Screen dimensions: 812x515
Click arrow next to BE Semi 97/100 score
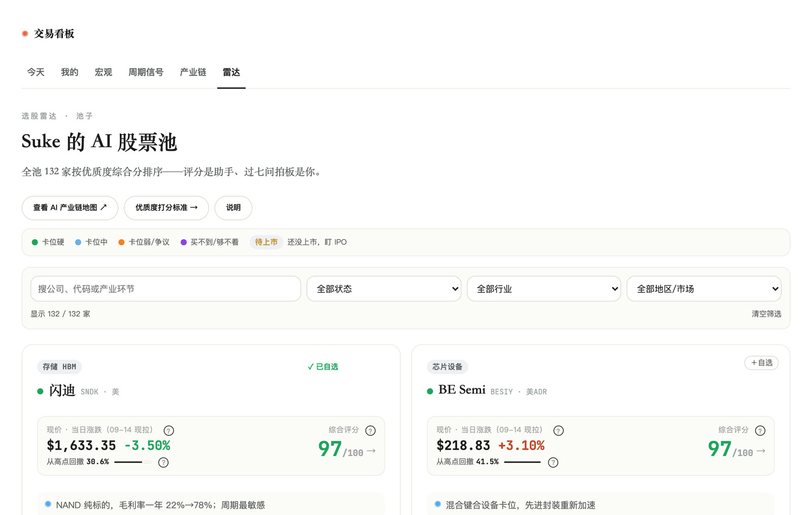coord(761,450)
